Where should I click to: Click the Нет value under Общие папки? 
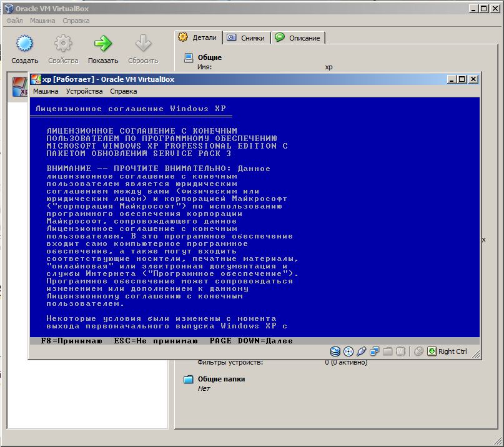[x=204, y=388]
